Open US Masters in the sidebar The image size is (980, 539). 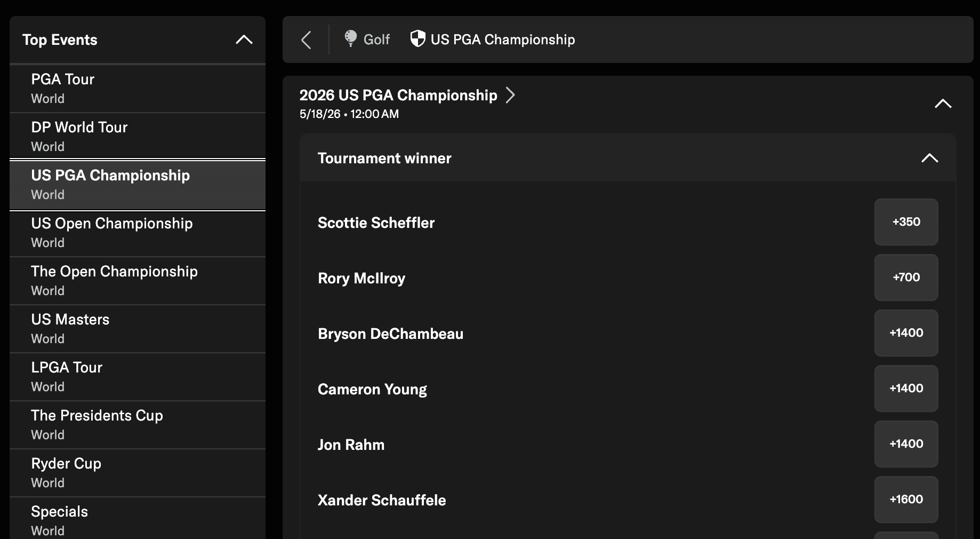click(138, 329)
